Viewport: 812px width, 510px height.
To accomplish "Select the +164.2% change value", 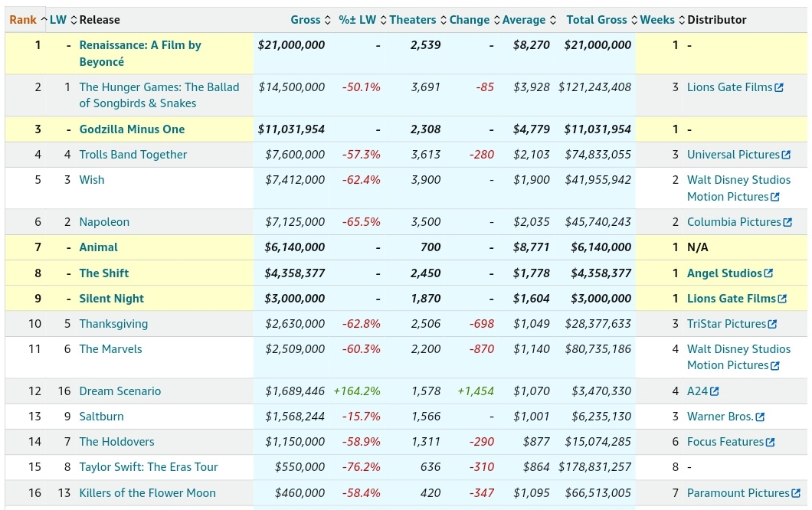I will pyautogui.click(x=357, y=391).
